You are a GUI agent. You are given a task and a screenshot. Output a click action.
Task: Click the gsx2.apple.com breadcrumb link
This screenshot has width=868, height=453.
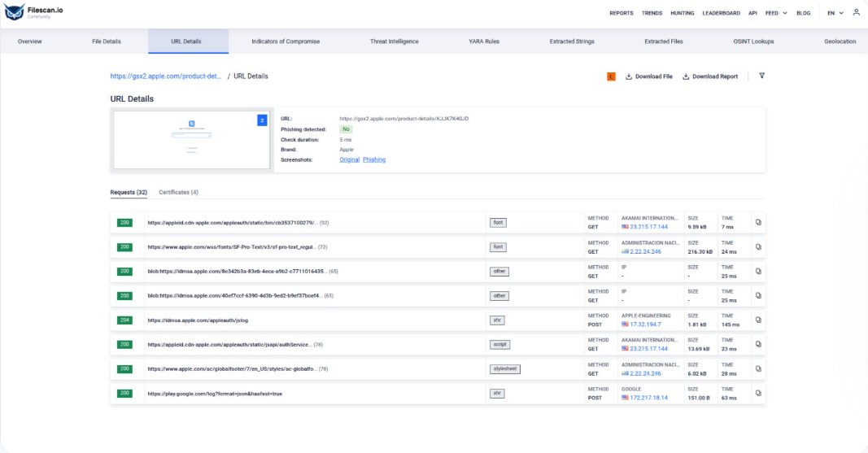coord(165,76)
